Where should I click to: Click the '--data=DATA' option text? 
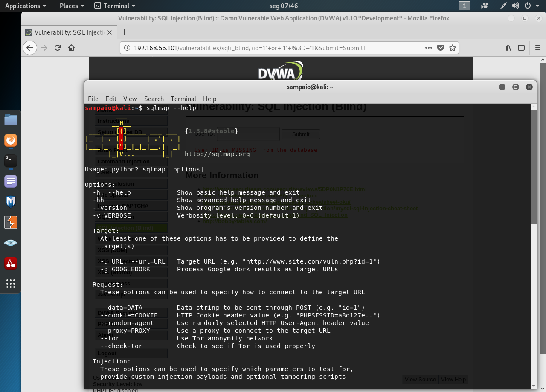(121, 308)
